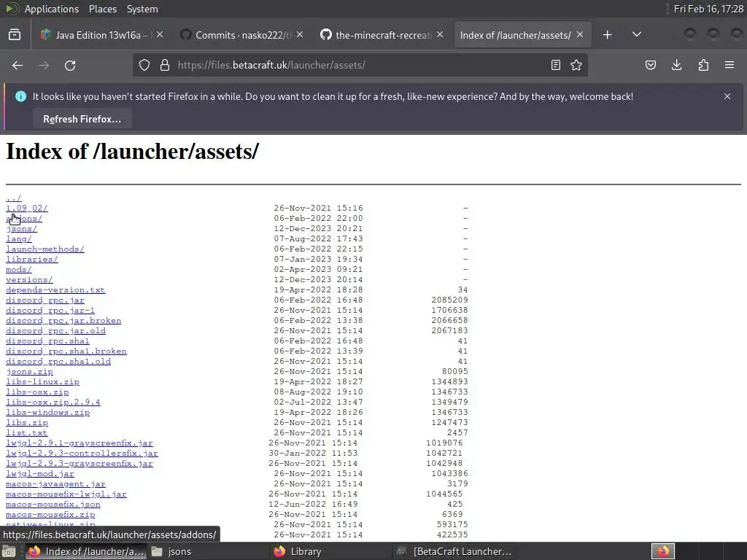Open the Firefox hamburger menu
The height and width of the screenshot is (560, 747).
click(x=729, y=65)
